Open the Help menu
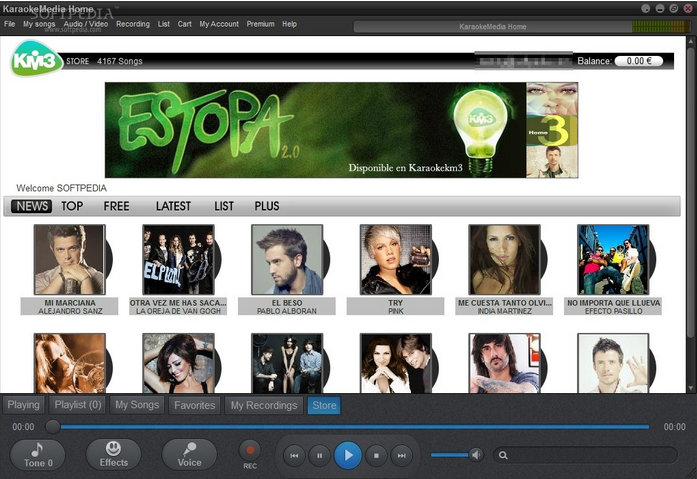The image size is (697, 479). pos(289,24)
